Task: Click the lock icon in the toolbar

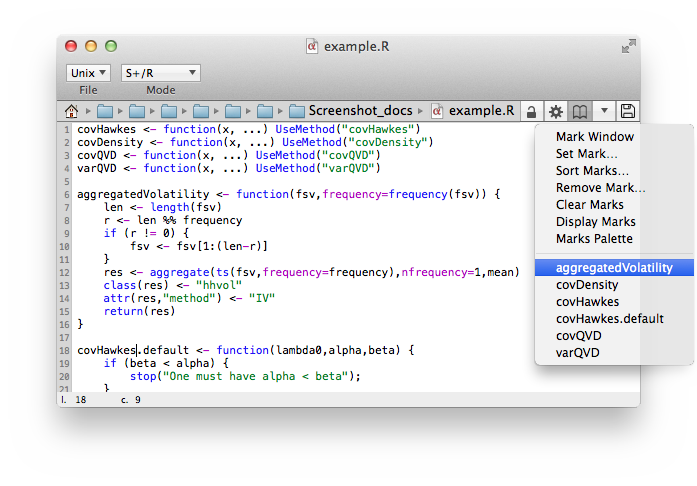Action: coord(531,111)
